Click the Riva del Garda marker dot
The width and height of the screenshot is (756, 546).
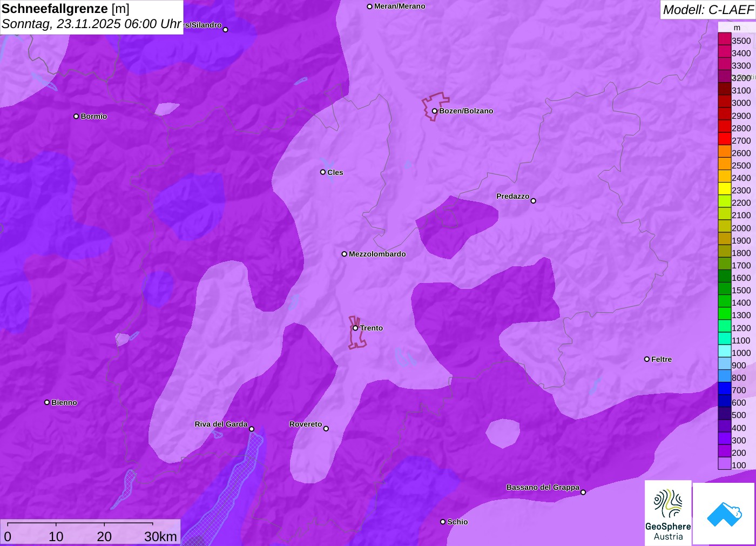[x=251, y=429]
